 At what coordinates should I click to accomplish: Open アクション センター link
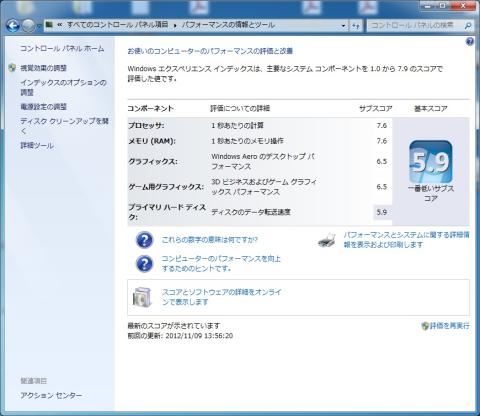click(51, 395)
